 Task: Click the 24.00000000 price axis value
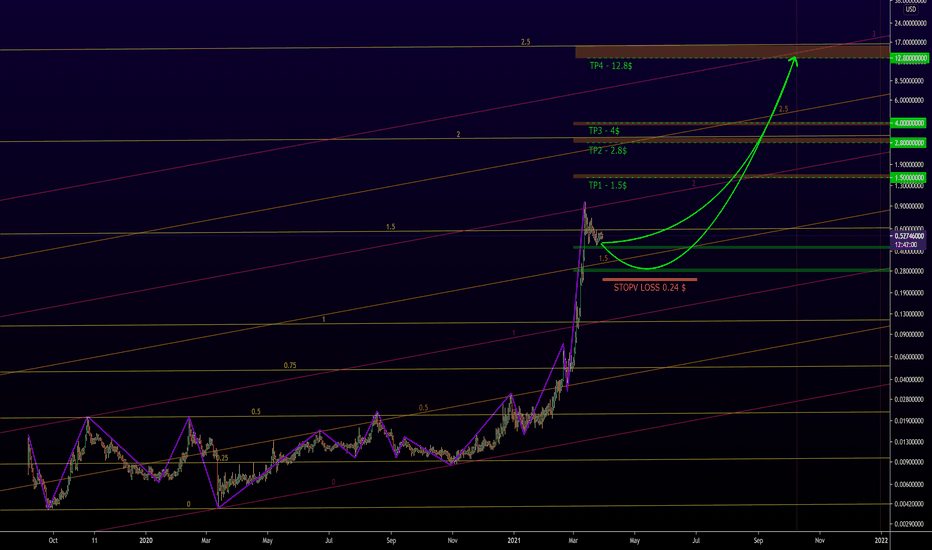click(910, 23)
